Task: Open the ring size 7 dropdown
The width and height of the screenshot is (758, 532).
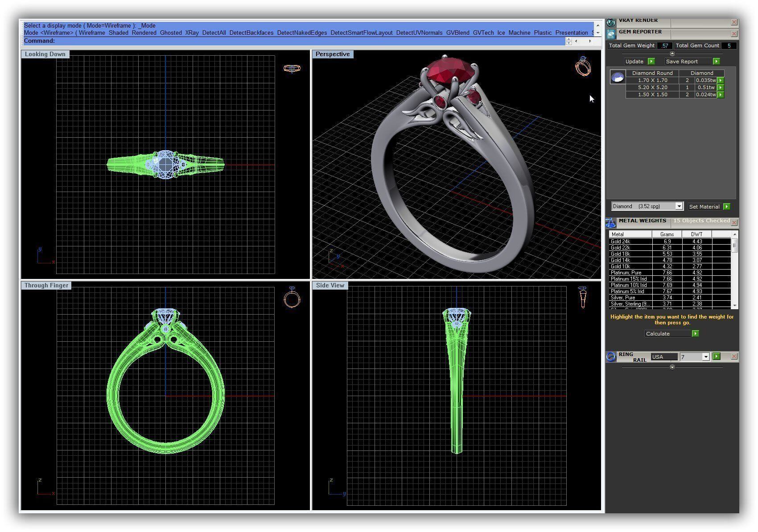Action: pos(705,357)
